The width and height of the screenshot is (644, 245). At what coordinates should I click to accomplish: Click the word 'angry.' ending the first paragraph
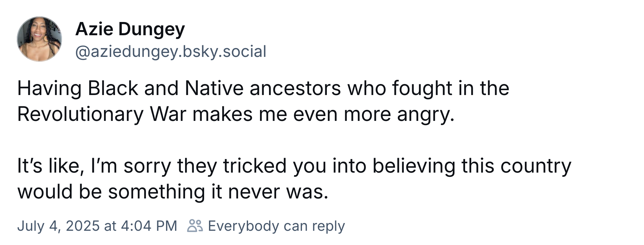pyautogui.click(x=426, y=115)
